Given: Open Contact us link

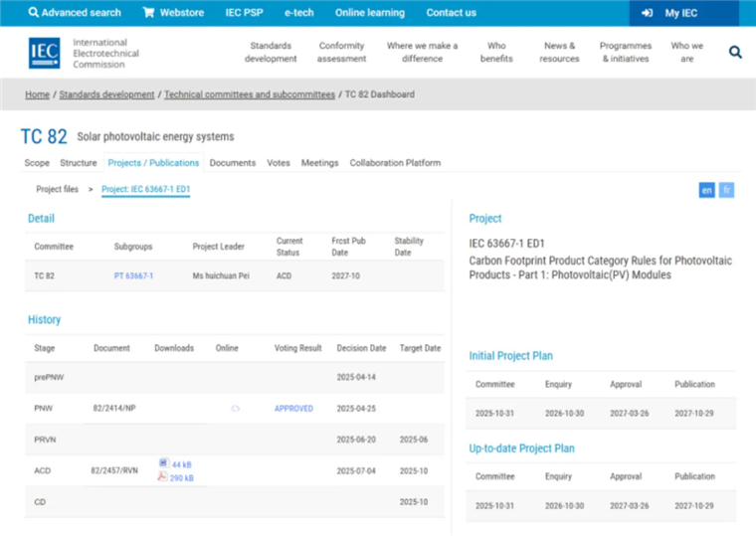Looking at the screenshot, I should click(451, 13).
